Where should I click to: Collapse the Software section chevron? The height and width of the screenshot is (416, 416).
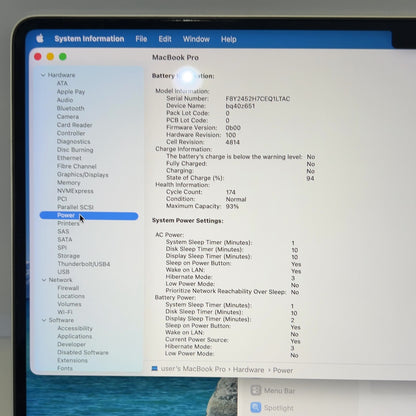44,320
